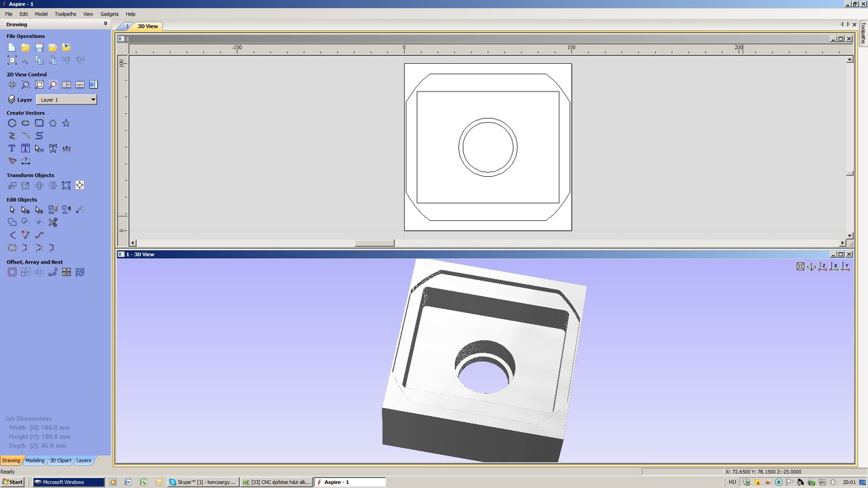Weld selected vectors together
868x488 pixels.
(x=12, y=222)
